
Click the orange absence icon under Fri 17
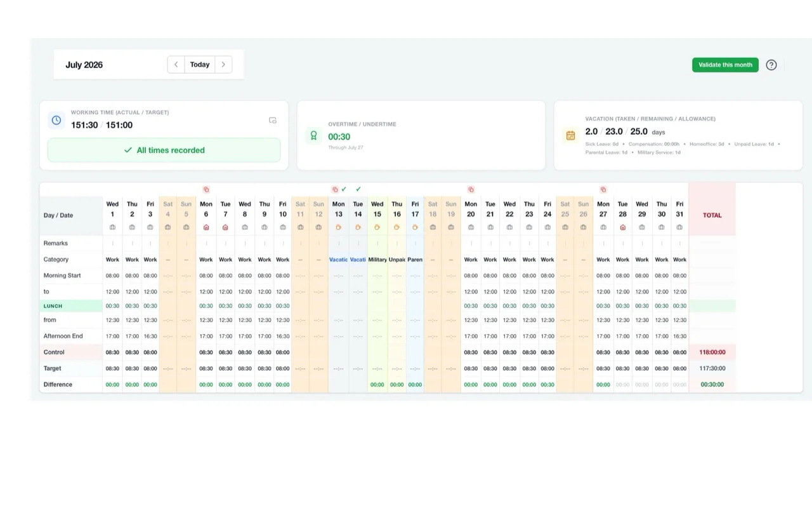tap(415, 227)
